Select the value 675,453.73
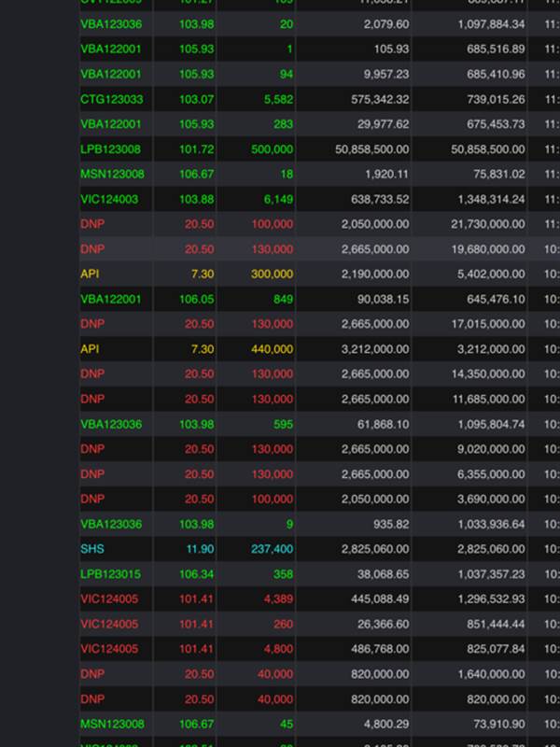 point(496,124)
